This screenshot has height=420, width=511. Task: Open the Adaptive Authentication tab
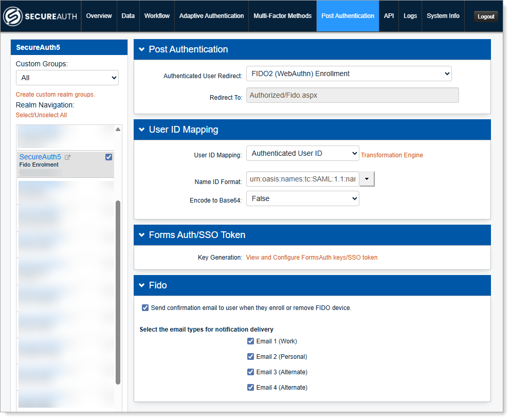(x=211, y=16)
